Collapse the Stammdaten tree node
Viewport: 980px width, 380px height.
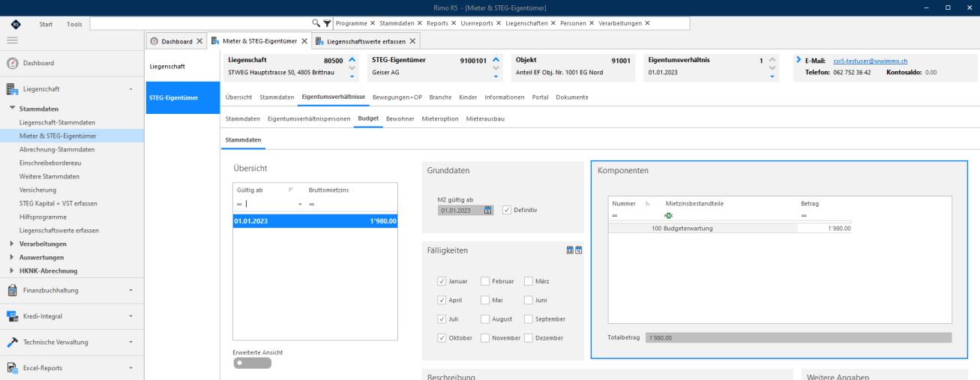click(12, 109)
